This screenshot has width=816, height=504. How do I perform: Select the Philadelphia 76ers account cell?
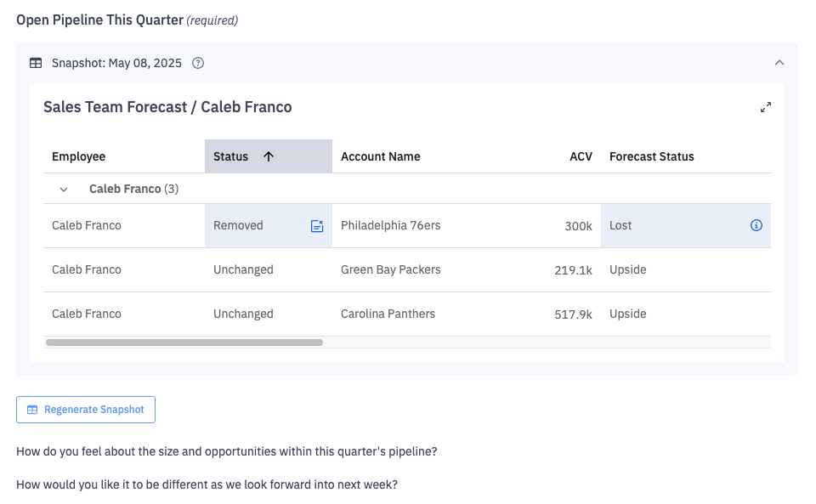391,226
